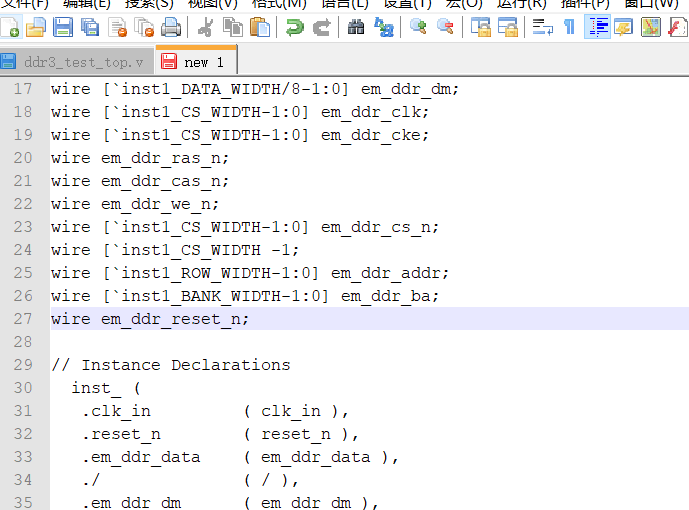Toggle show all characters pilcrow button
Viewport: 689px width, 510px height.
point(569,27)
